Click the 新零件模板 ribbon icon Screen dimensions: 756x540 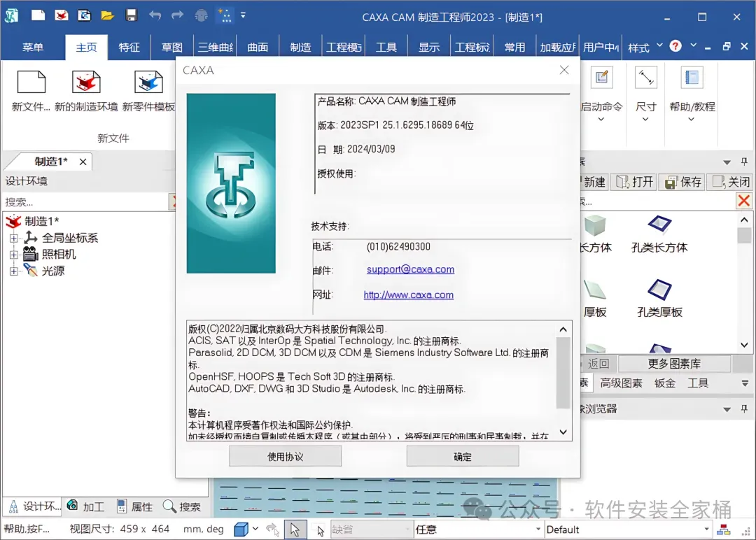tap(148, 82)
